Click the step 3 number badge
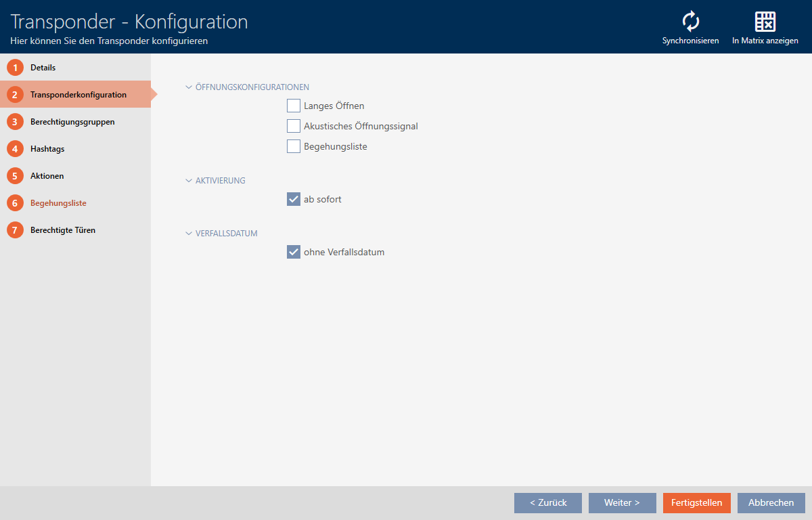 (x=15, y=122)
